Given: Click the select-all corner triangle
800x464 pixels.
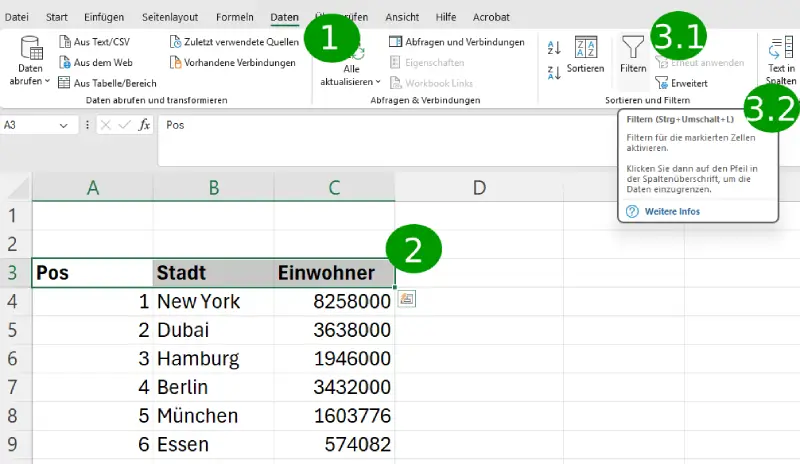Looking at the screenshot, I should click(x=18, y=188).
